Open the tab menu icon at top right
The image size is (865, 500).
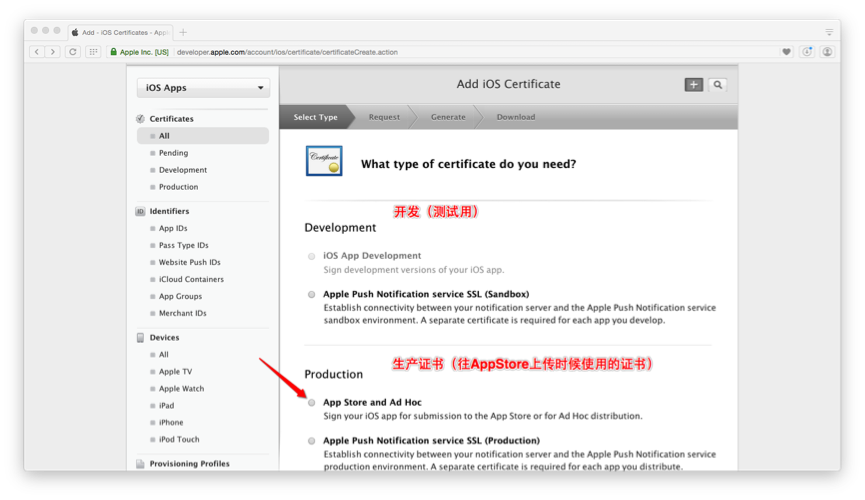coord(829,32)
